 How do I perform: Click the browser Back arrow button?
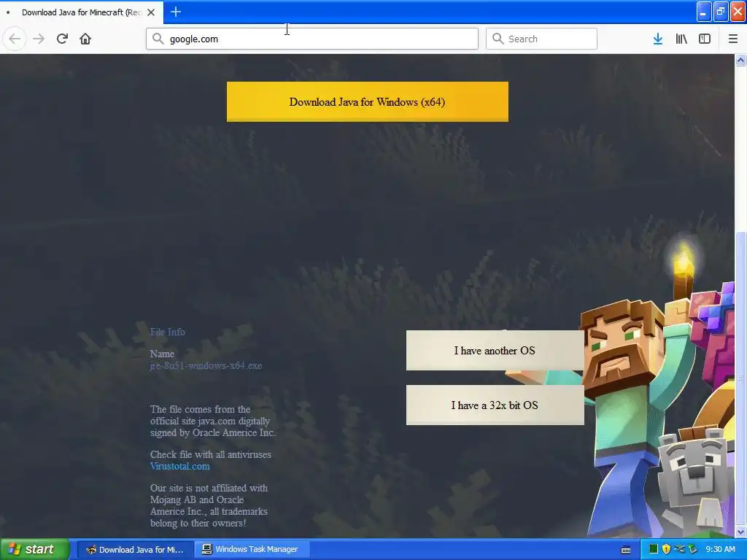[x=15, y=39]
